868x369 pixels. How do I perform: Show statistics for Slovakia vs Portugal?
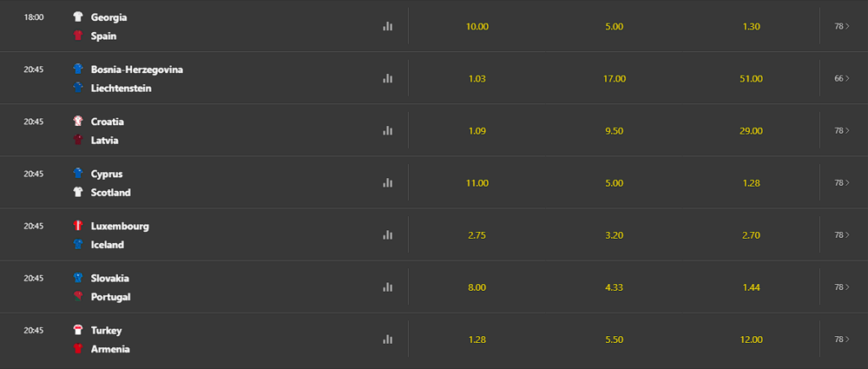[388, 287]
